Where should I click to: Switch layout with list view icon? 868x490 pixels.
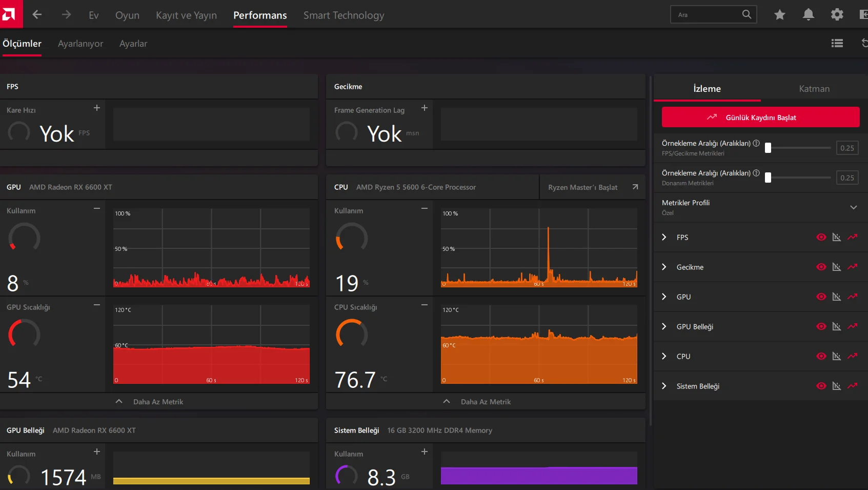[x=837, y=44]
